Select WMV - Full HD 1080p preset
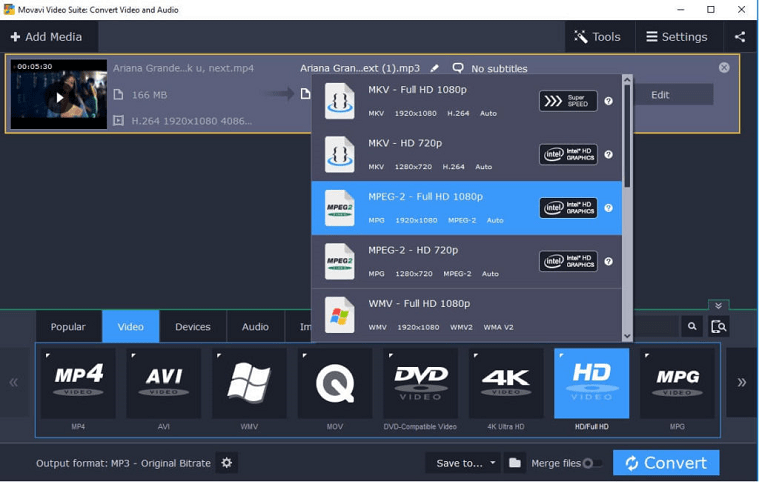This screenshot has height=482, width=759. [x=467, y=315]
